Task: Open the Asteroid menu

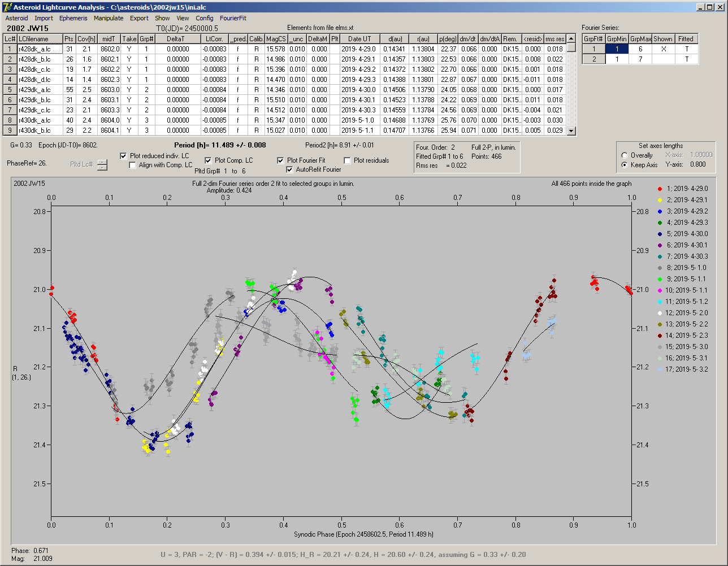Action: tap(16, 18)
